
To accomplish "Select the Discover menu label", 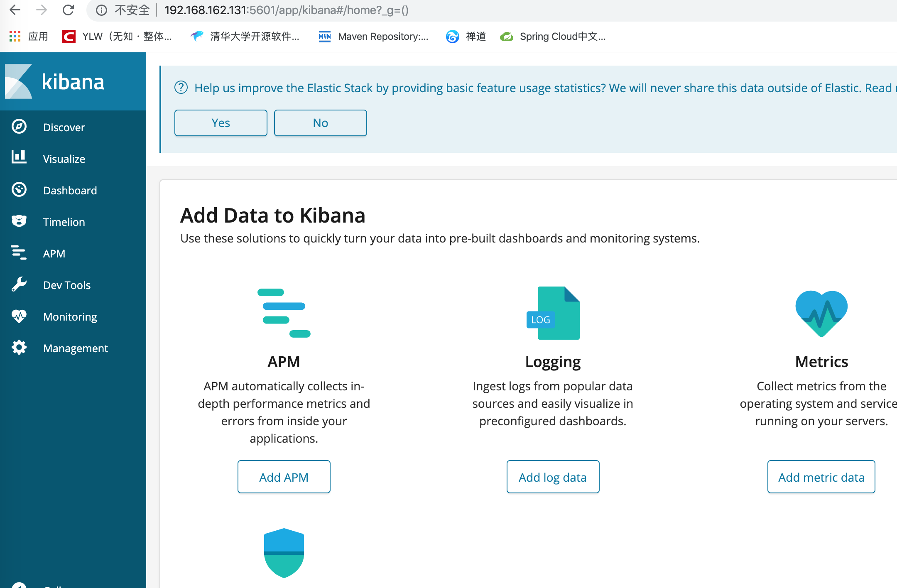I will tap(64, 127).
